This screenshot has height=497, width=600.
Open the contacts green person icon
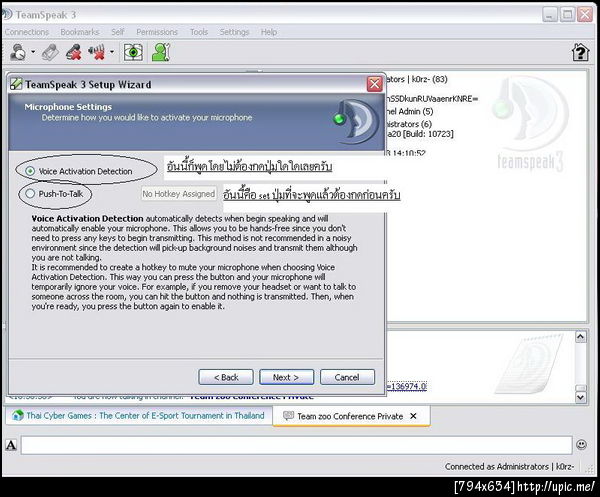coord(161,52)
